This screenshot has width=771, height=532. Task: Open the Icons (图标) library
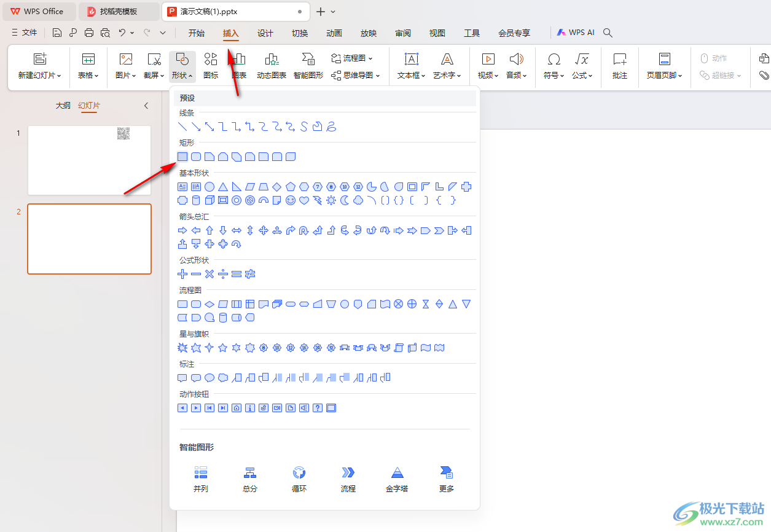click(x=211, y=66)
